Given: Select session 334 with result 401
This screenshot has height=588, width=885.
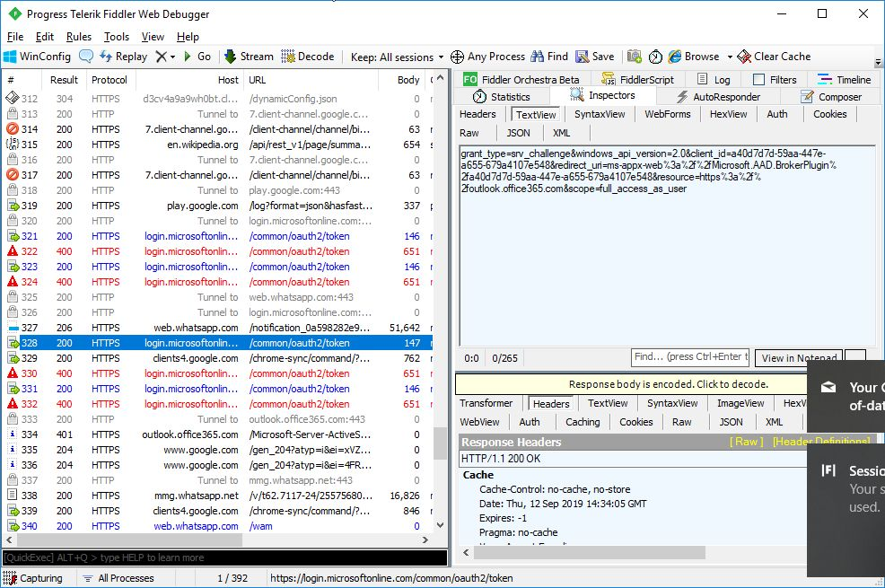Looking at the screenshot, I should click(x=217, y=434).
